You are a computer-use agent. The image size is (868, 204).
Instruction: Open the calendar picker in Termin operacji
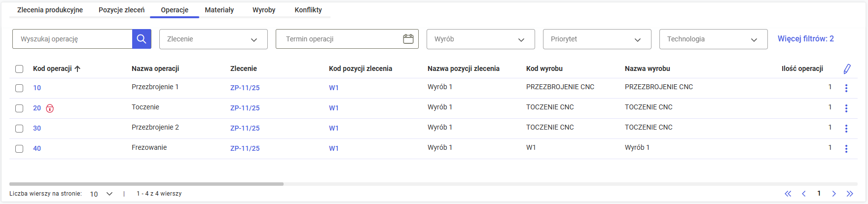click(x=408, y=39)
